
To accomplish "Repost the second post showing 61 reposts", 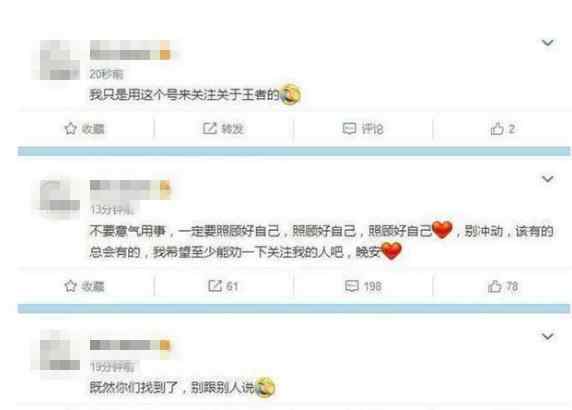I will 223,286.
